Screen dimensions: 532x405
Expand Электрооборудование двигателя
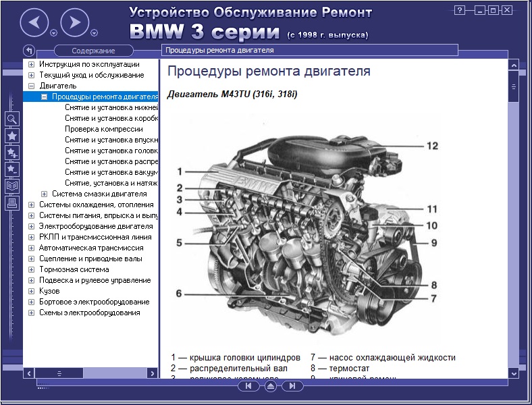[x=31, y=226]
